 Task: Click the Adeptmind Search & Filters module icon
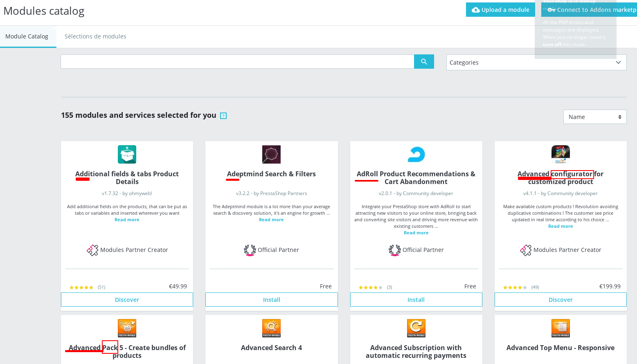click(271, 154)
